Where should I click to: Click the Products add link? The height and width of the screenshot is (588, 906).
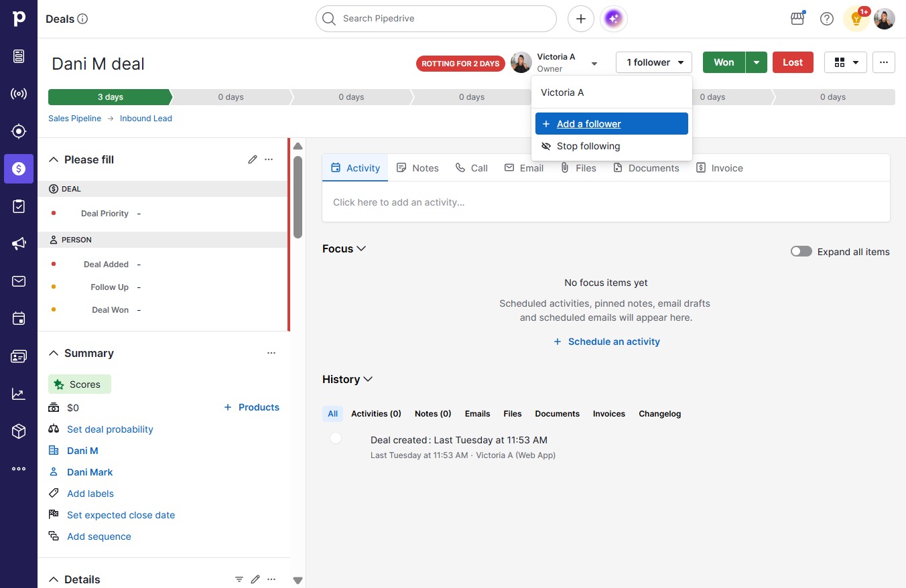coord(251,407)
